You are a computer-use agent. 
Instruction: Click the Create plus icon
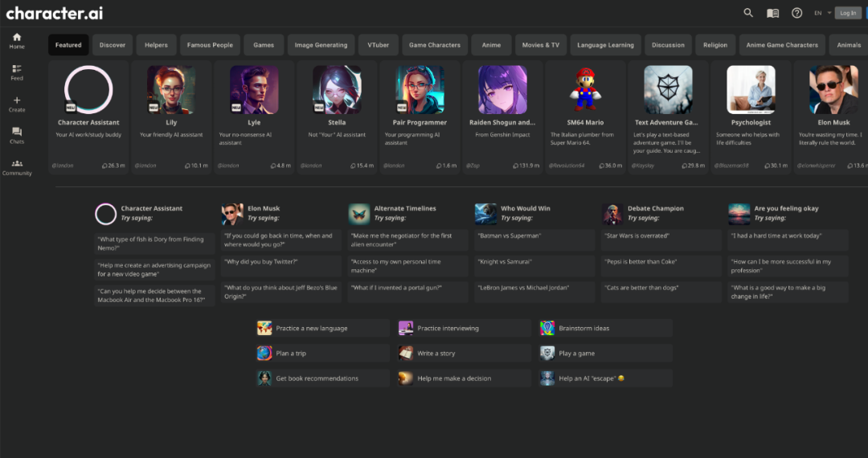[x=17, y=104]
